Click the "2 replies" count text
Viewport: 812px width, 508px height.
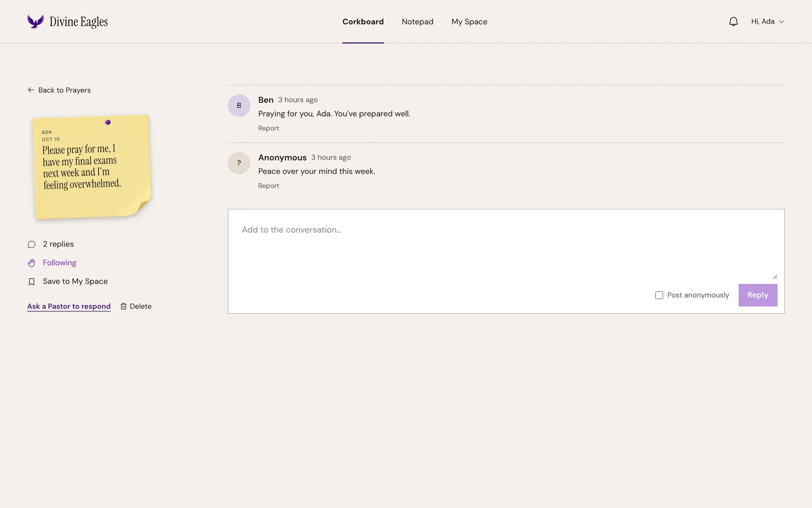tap(58, 244)
